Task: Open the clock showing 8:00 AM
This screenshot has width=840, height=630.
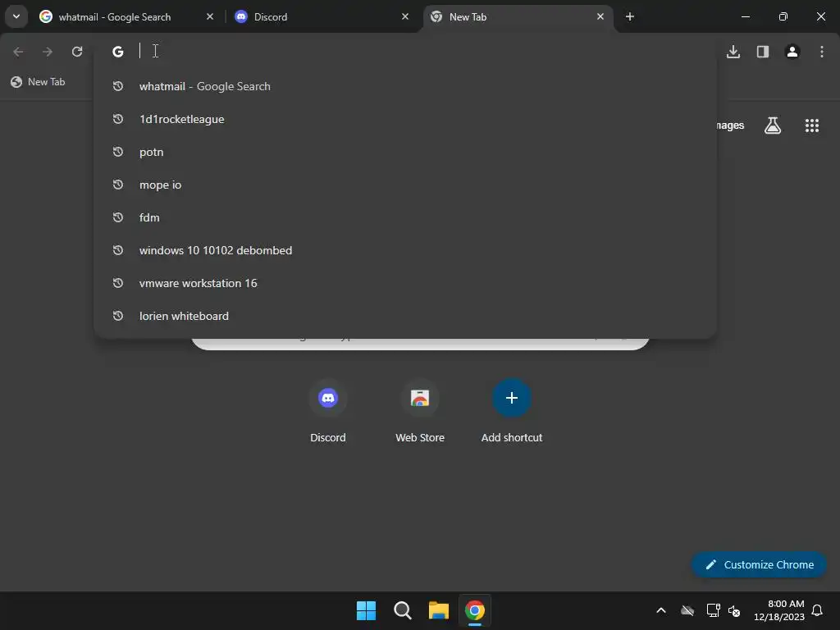Action: tap(779, 610)
